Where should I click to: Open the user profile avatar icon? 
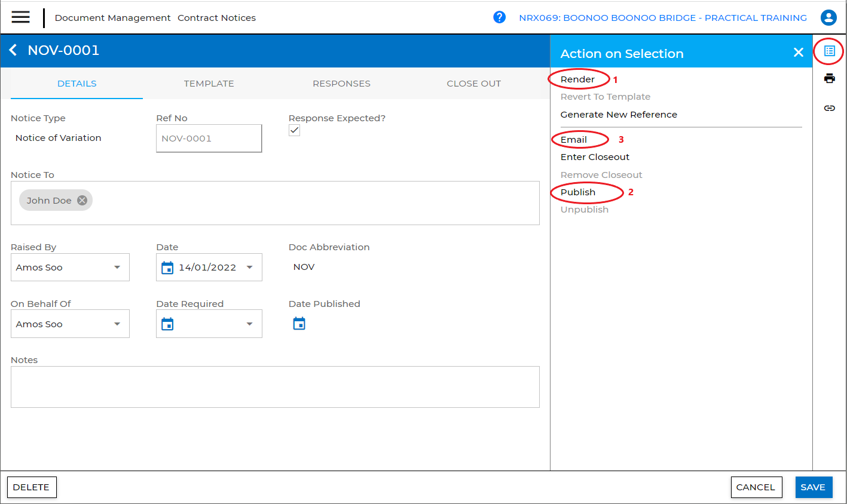828,17
